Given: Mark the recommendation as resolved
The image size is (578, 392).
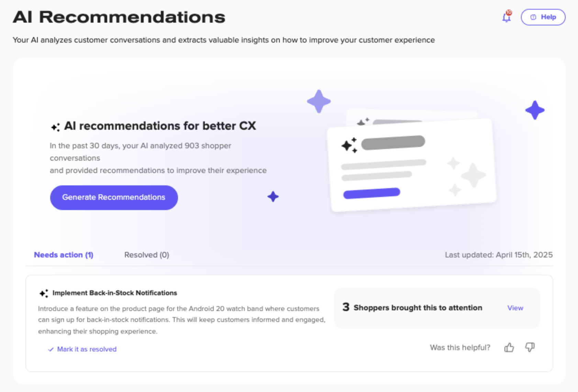Looking at the screenshot, I should (87, 349).
